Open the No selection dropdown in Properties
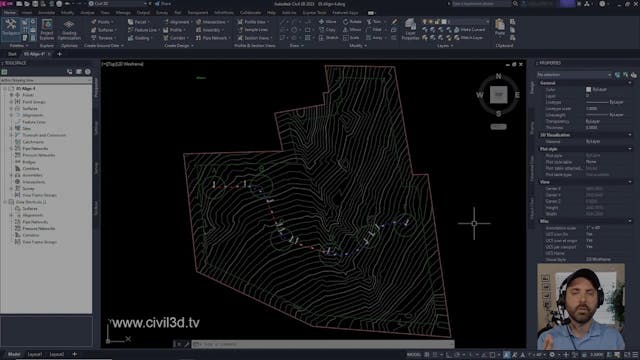This screenshot has height=360, width=640. [x=573, y=75]
